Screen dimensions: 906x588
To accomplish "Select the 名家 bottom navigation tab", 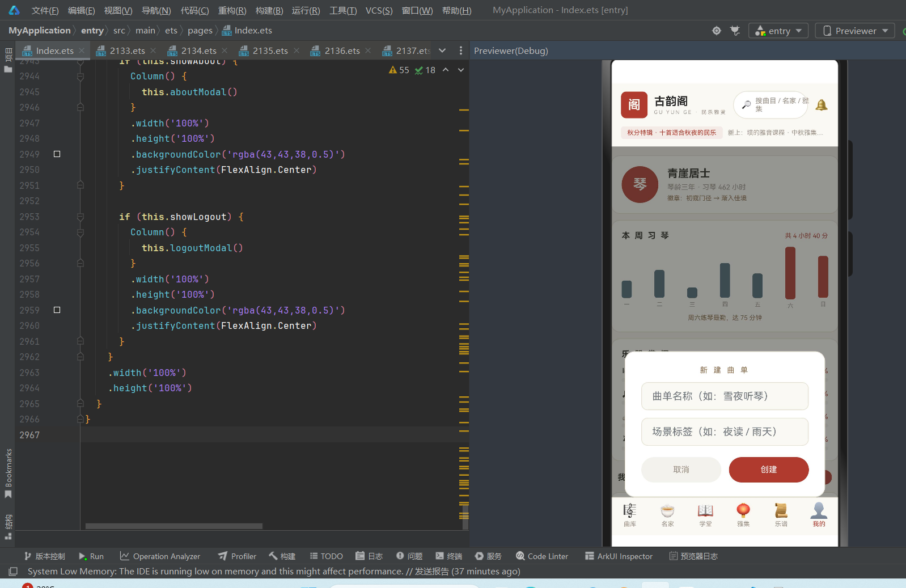I will [668, 515].
